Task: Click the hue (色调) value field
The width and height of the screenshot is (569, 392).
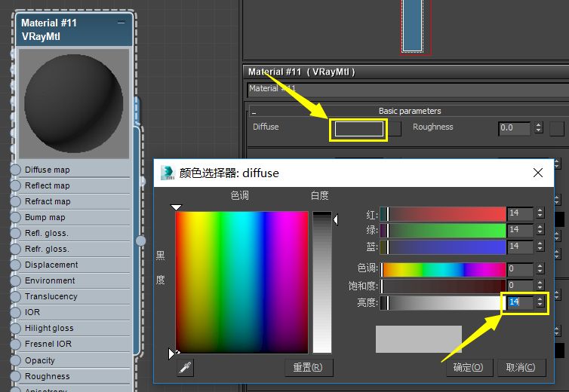Action: click(520, 269)
